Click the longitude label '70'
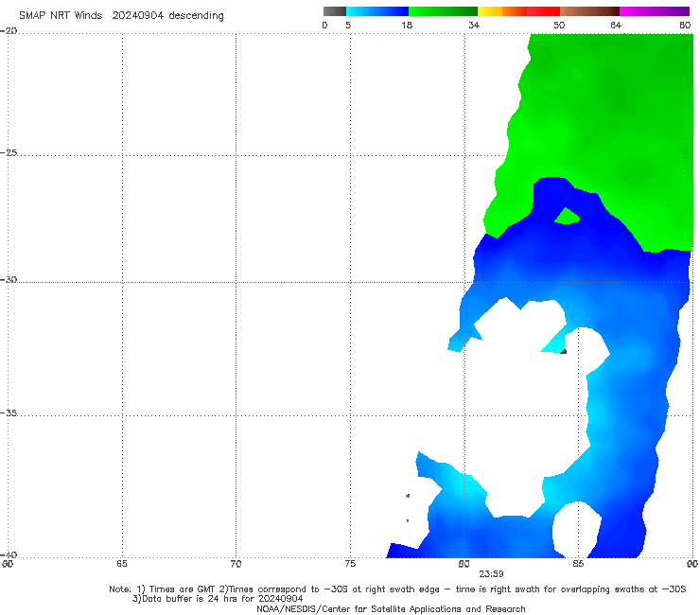The image size is (700, 615). 236,564
